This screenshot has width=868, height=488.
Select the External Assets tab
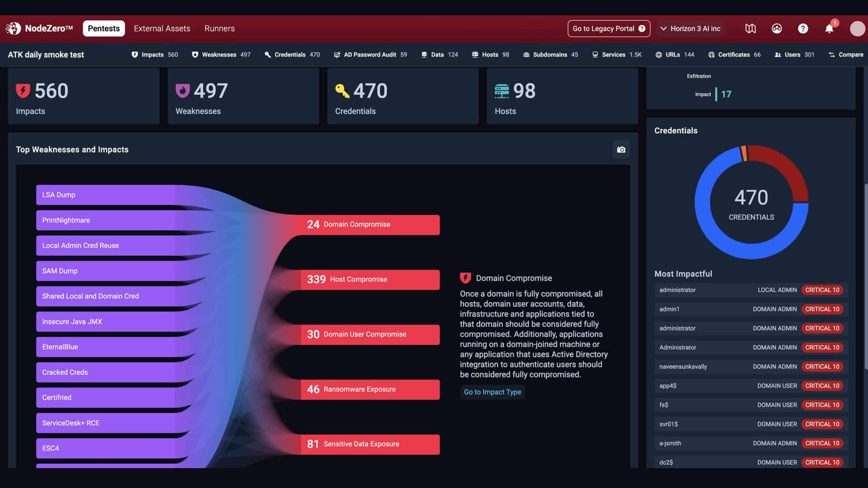pyautogui.click(x=161, y=28)
